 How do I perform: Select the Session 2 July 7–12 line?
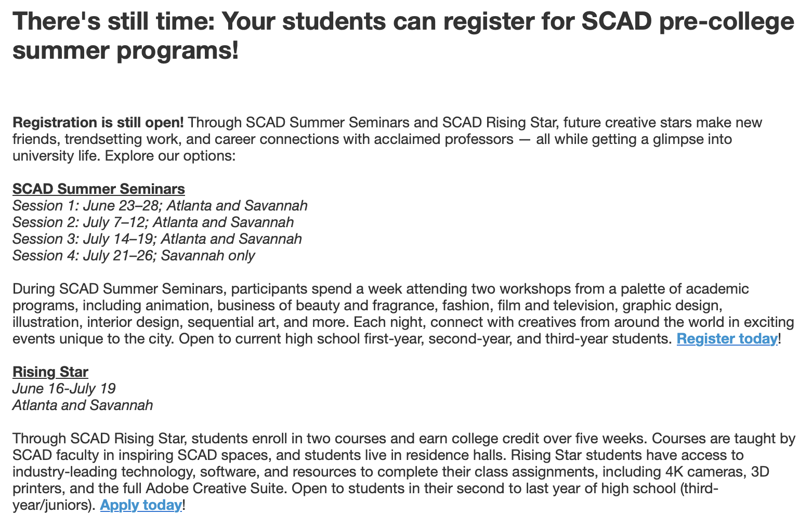click(153, 222)
